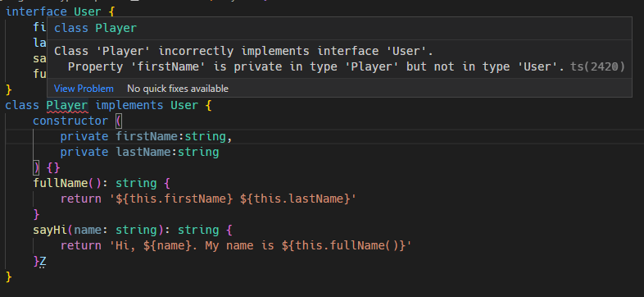Click the View Problem link in the tooltip
Viewport: 644px width, 297px height.
84,89
